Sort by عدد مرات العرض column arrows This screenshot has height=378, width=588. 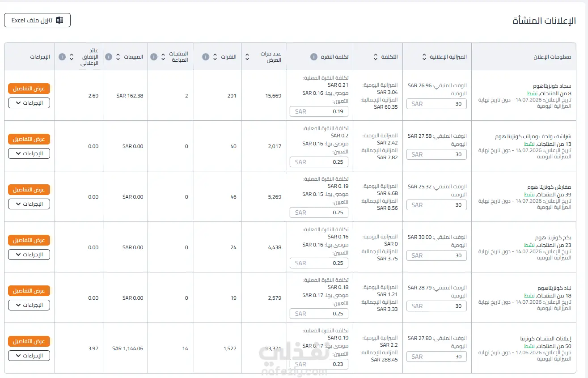click(x=247, y=57)
